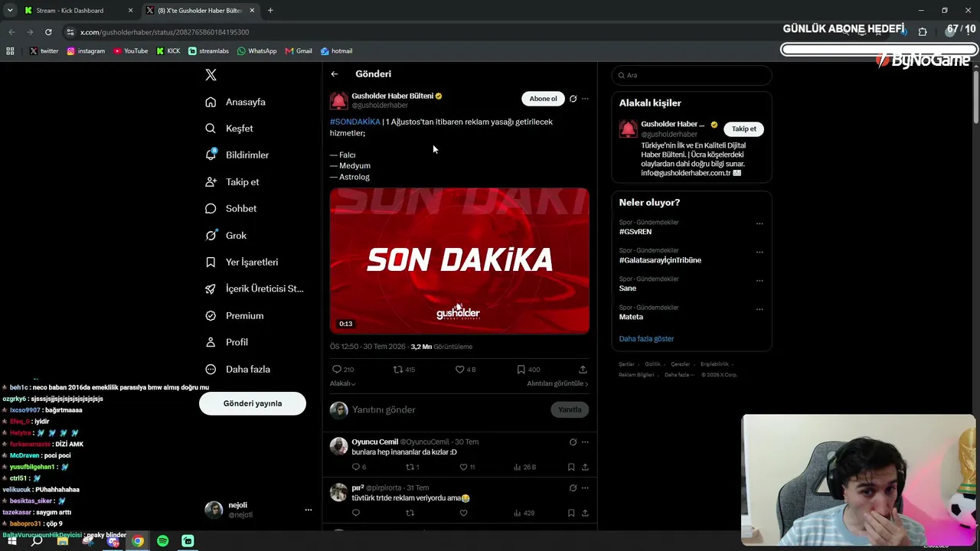Click the Abone ol button
This screenshot has width=980, height=551.
coord(544,99)
